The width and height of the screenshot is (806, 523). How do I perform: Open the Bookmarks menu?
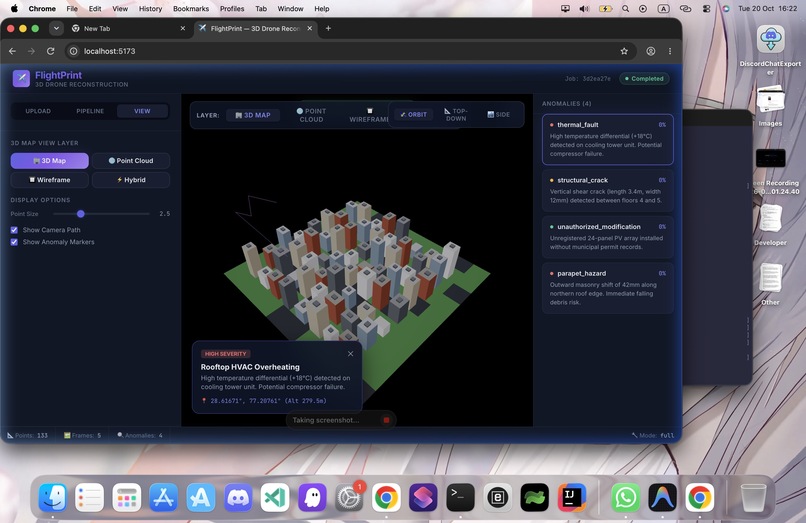(191, 9)
